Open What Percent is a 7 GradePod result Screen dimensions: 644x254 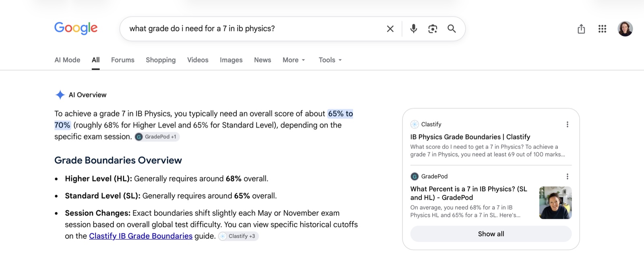click(x=469, y=193)
